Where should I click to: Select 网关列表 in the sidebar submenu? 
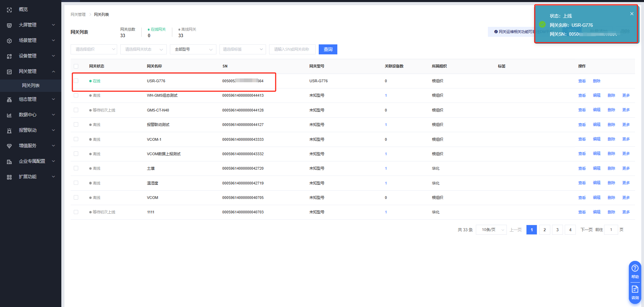point(31,85)
